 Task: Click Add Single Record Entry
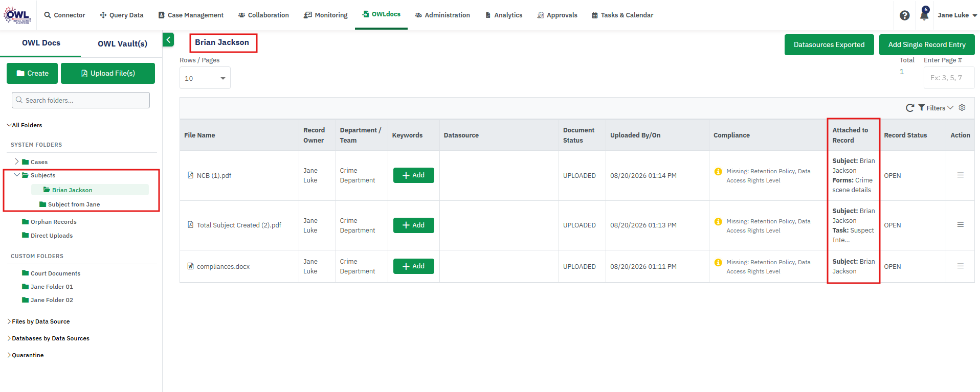927,44
